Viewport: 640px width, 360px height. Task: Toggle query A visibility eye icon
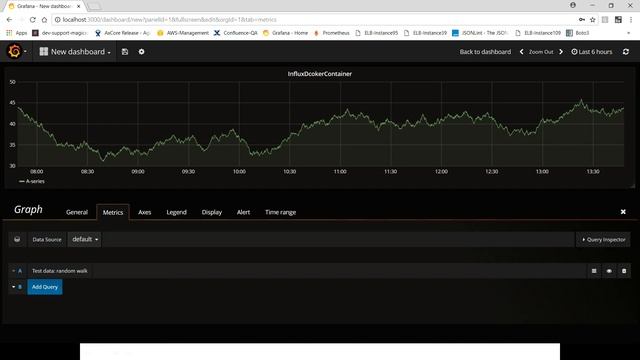[x=609, y=271]
